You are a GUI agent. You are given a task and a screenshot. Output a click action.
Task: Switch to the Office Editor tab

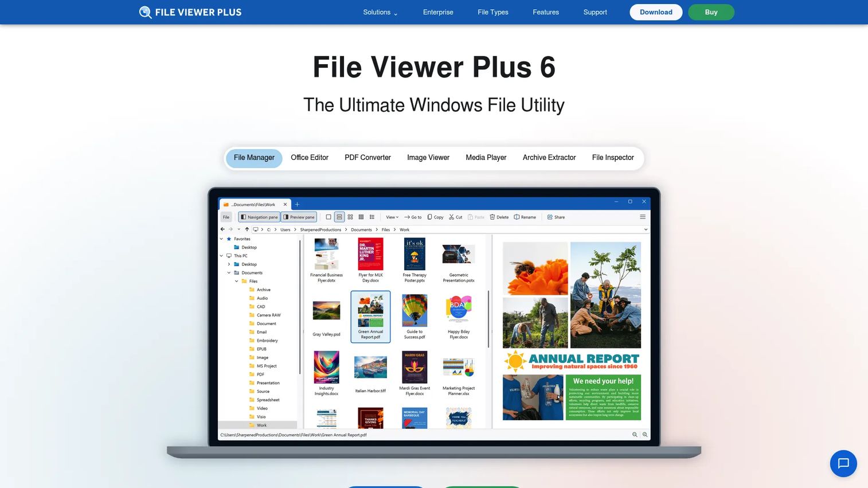point(310,158)
